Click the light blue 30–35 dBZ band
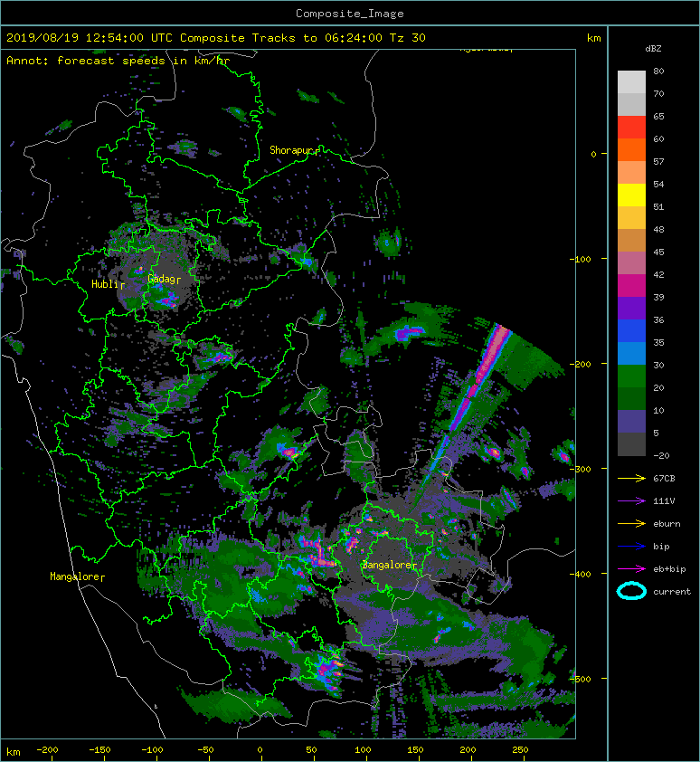The height and width of the screenshot is (762, 700). [x=631, y=354]
